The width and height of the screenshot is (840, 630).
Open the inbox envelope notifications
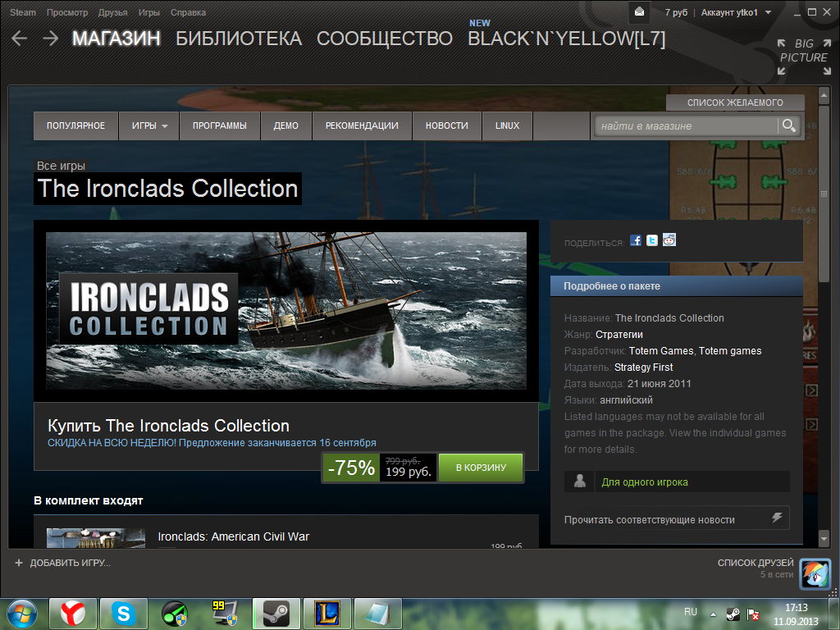pyautogui.click(x=639, y=11)
